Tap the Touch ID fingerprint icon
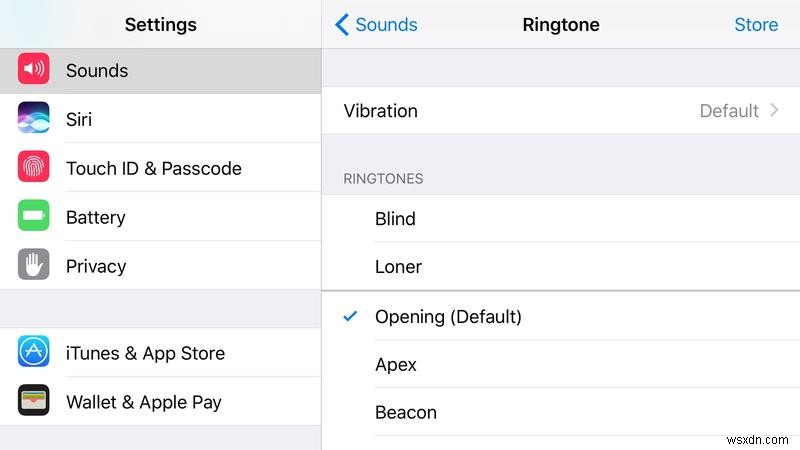Viewport: 800px width, 450px height. [x=34, y=168]
